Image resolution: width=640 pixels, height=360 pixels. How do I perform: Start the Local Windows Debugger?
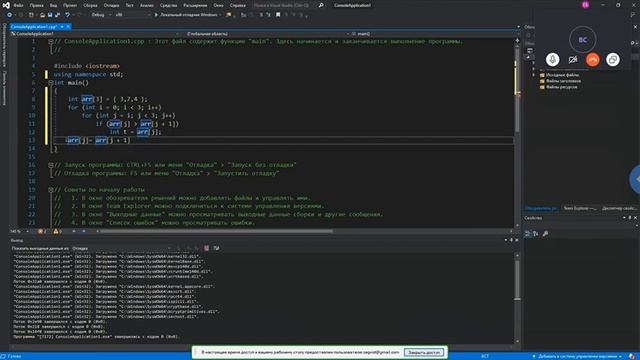pyautogui.click(x=187, y=15)
